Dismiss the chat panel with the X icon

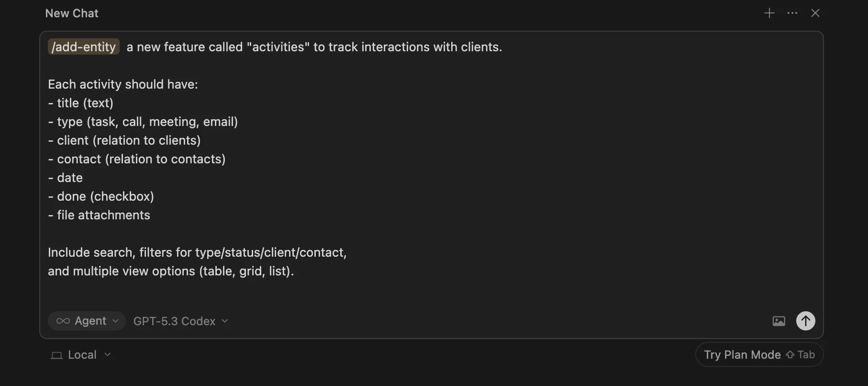click(815, 13)
